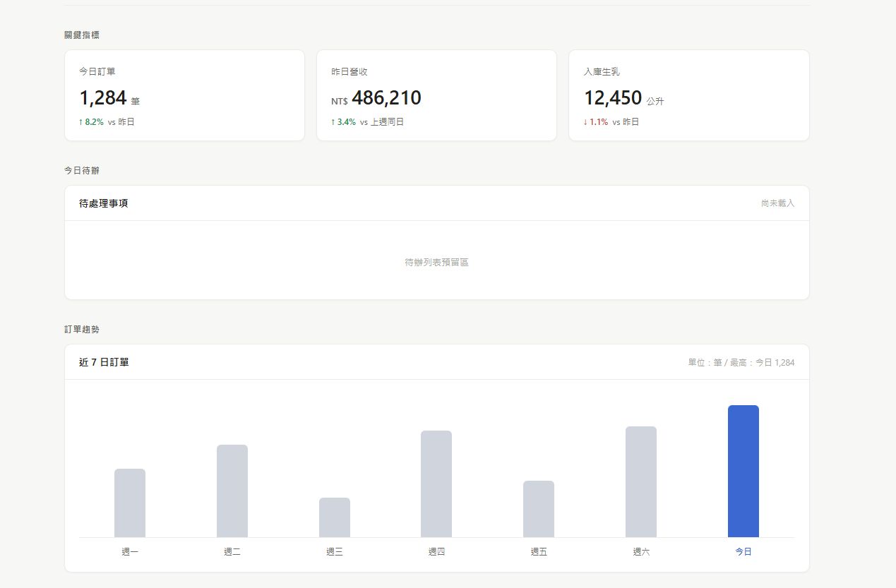Click the 入庫生乳 metric card
Screen dimensions: 896x588
pyautogui.click(x=688, y=95)
